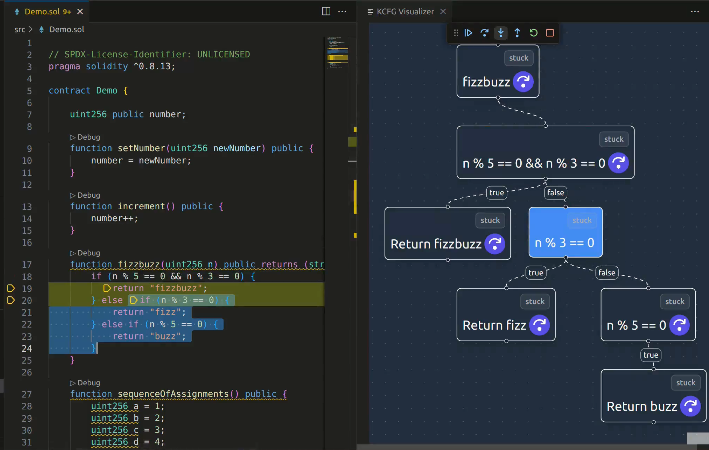The width and height of the screenshot is (709, 450).
Task: Switch to the Demo.sol tab
Action: 47,11
